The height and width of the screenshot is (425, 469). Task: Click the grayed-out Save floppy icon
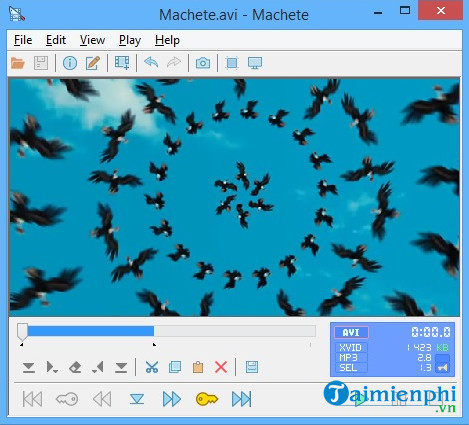[41, 63]
